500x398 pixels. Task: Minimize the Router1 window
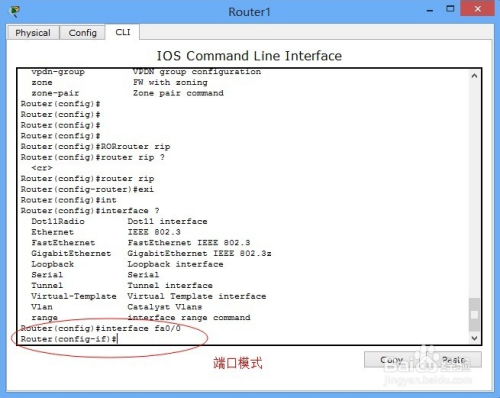[430, 11]
